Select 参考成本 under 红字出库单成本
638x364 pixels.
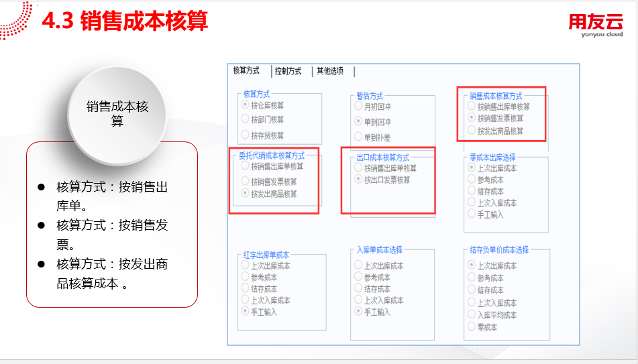(x=246, y=277)
